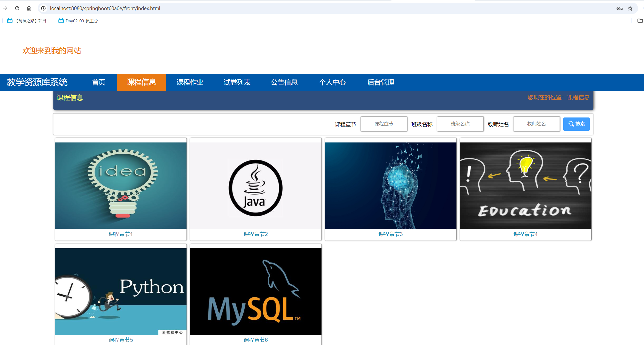Open the 课程章节4 course link

(525, 234)
